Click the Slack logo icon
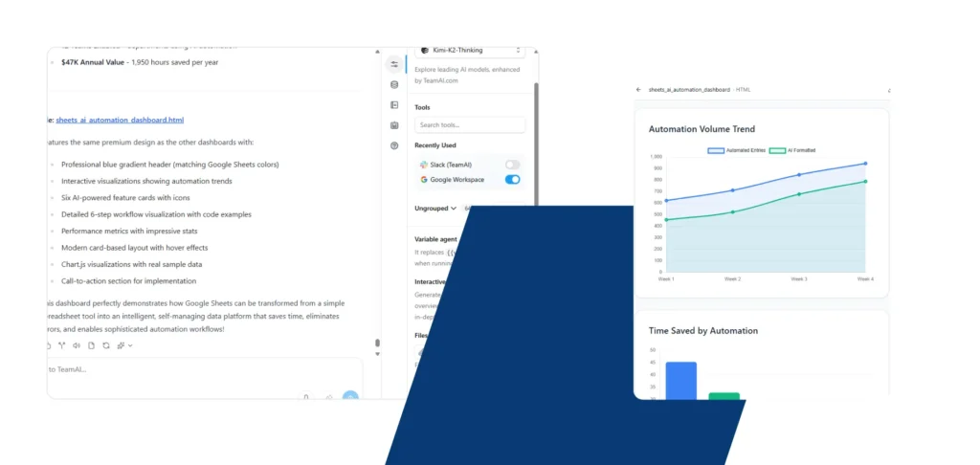Image resolution: width=980 pixels, height=465 pixels. (424, 165)
